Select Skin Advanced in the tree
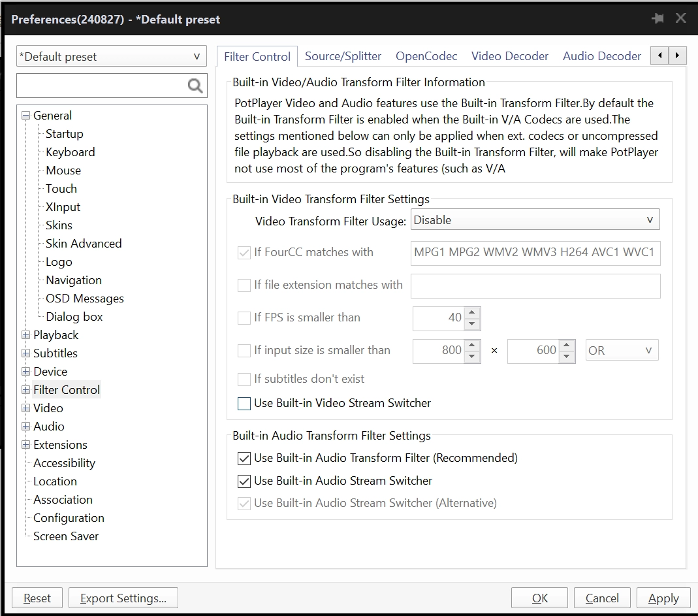 pos(84,243)
